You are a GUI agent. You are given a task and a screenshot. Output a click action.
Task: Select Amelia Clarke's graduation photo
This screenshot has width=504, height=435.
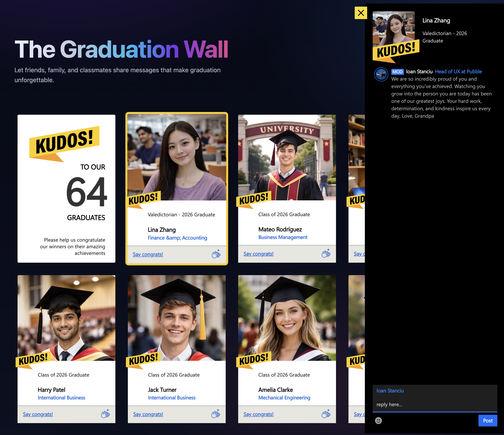287,318
